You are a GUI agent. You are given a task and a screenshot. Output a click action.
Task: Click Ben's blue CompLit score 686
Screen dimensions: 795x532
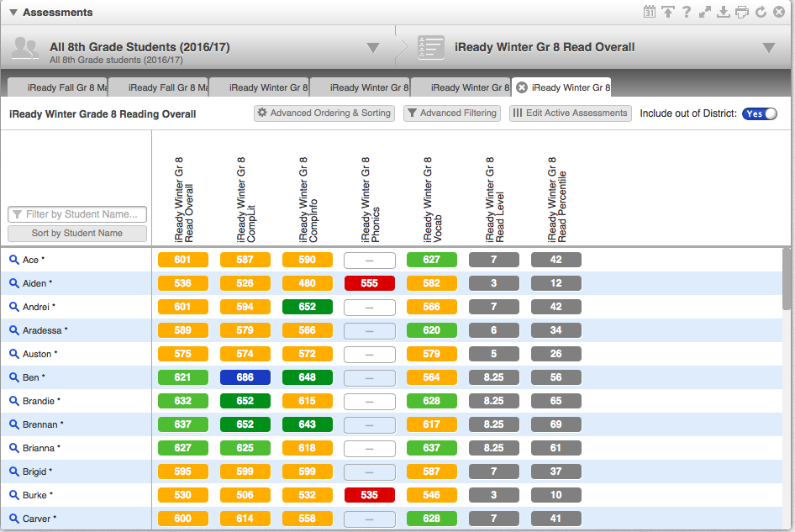[x=245, y=377]
